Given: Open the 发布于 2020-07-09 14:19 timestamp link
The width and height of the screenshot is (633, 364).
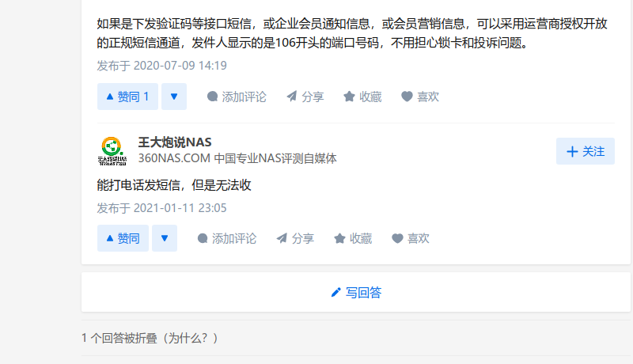Looking at the screenshot, I should [x=161, y=66].
